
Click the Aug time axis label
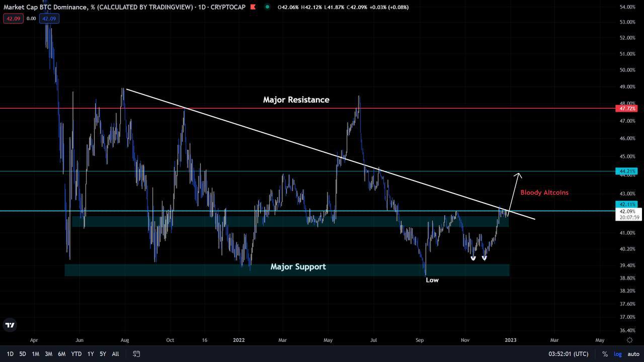[124, 340]
